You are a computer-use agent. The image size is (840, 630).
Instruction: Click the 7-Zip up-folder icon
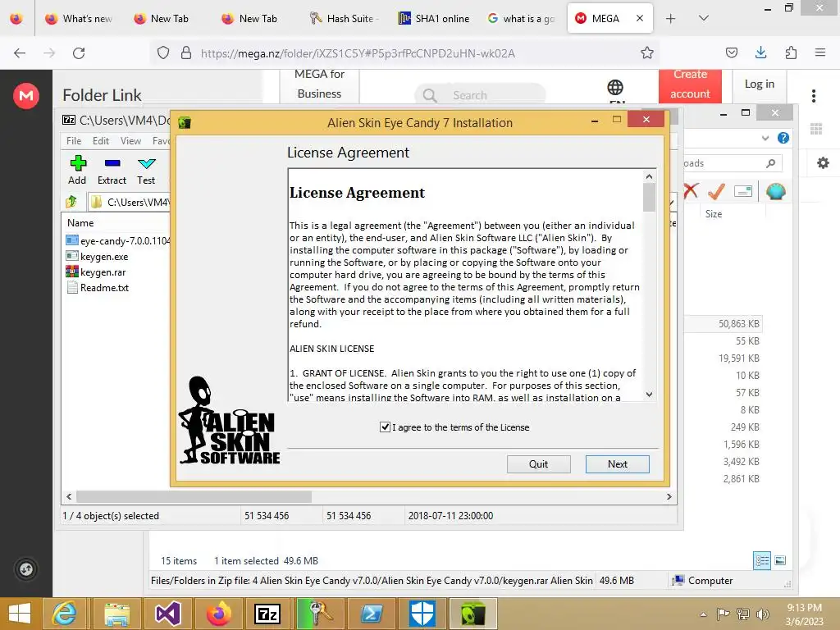coord(71,202)
